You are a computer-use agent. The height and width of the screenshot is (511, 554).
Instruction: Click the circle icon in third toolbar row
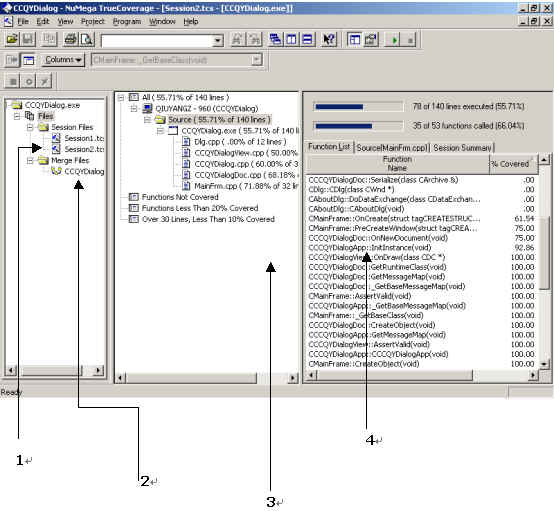(x=29, y=82)
